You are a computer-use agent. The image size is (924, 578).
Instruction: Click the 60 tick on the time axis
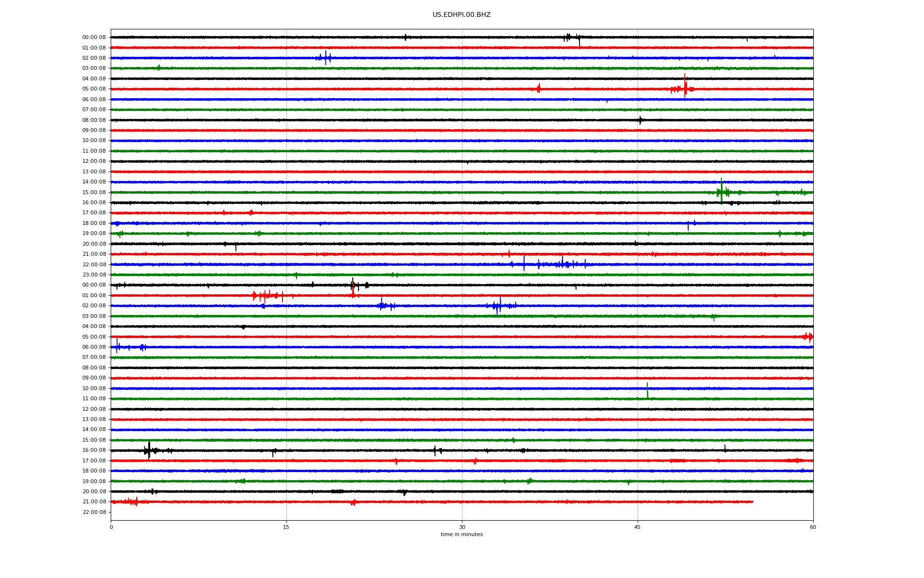click(812, 527)
